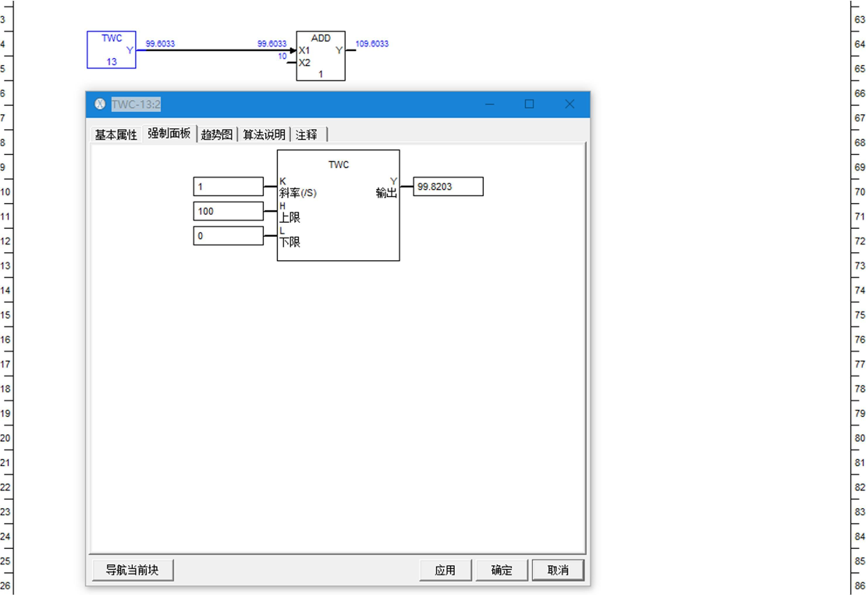Viewport: 868px width, 595px height.
Task: Switch to the 趋势图 tab
Action: (216, 135)
